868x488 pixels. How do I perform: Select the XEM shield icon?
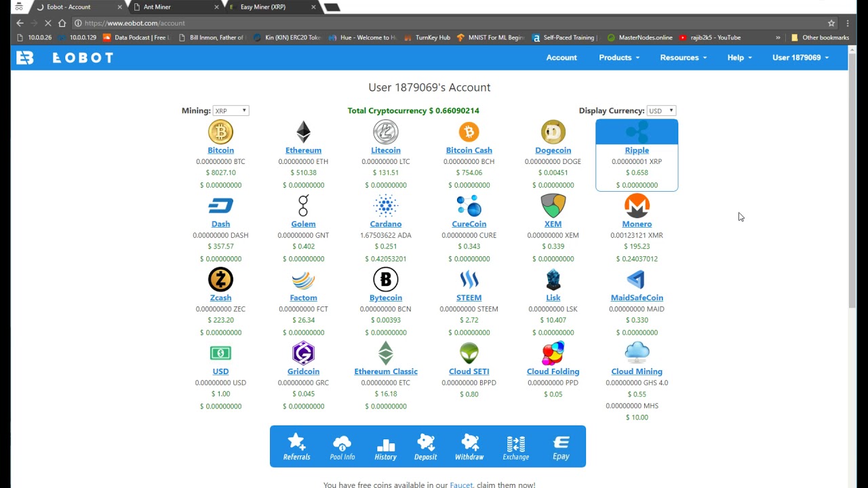click(x=553, y=205)
